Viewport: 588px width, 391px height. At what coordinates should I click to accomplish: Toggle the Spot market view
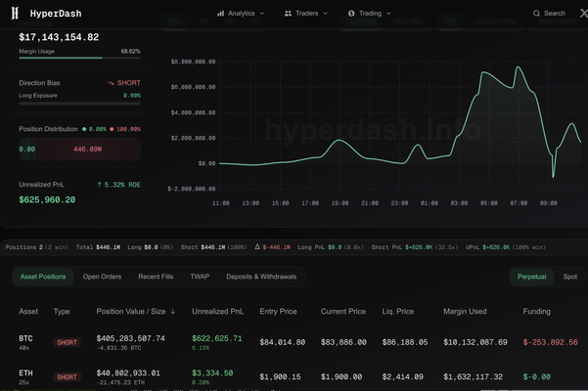pos(570,277)
